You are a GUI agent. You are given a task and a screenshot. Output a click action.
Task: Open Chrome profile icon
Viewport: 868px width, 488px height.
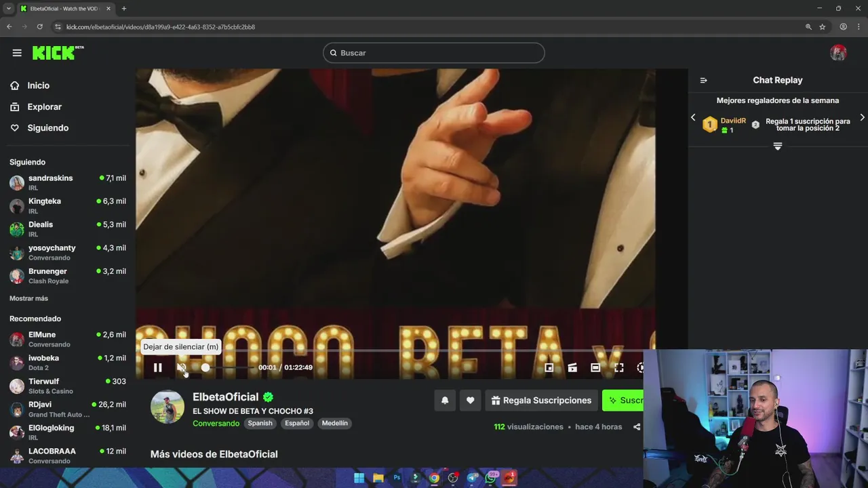pos(843,27)
